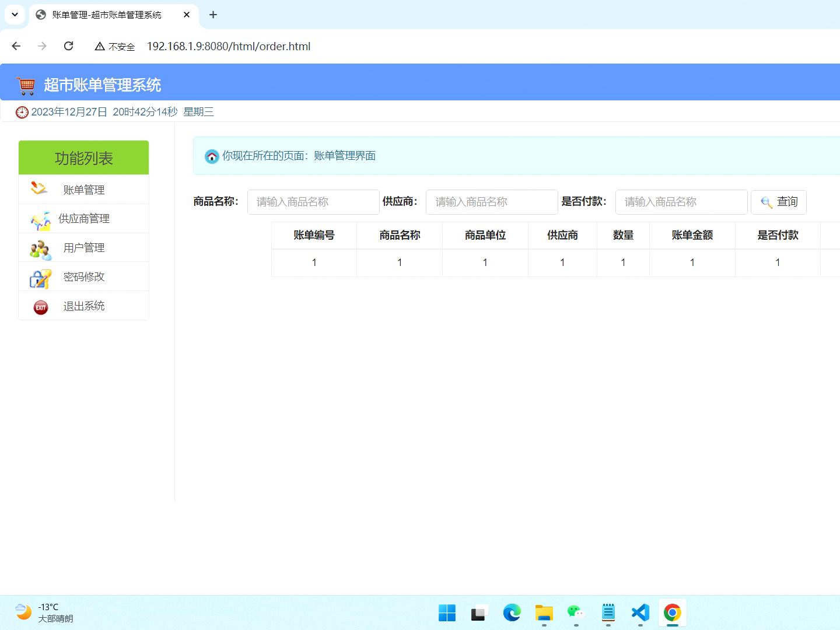Click the 超市账单管理系统 title text

coord(103,85)
